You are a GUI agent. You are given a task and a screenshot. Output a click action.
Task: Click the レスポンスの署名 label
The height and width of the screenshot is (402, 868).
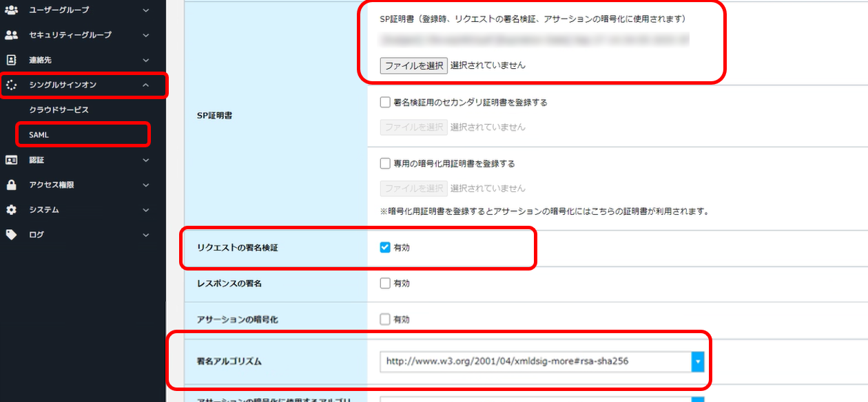[x=229, y=284]
